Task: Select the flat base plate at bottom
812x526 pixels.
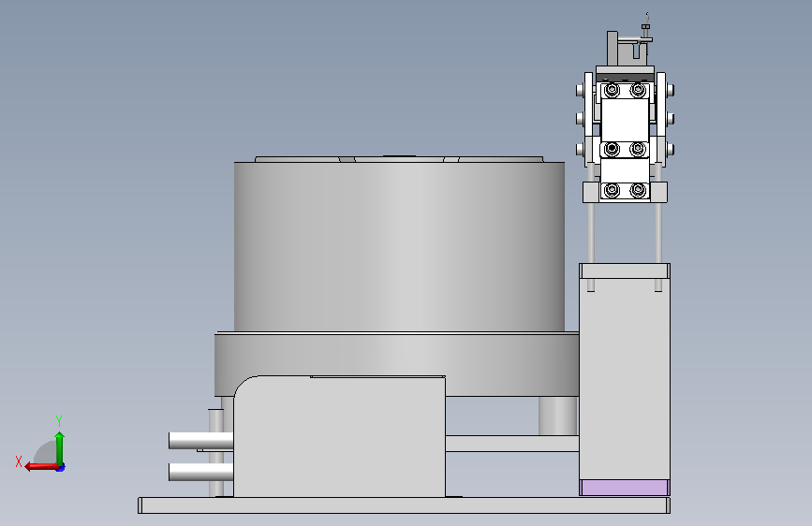Action: (404, 505)
